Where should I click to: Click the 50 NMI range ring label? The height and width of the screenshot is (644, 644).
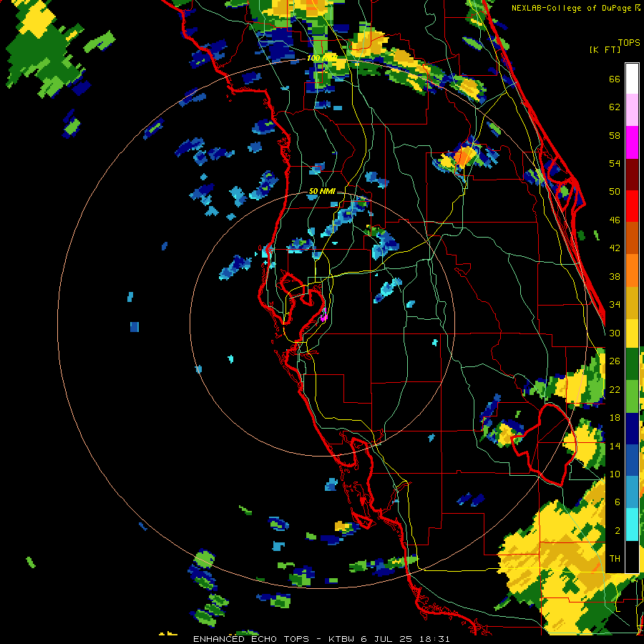tap(321, 191)
